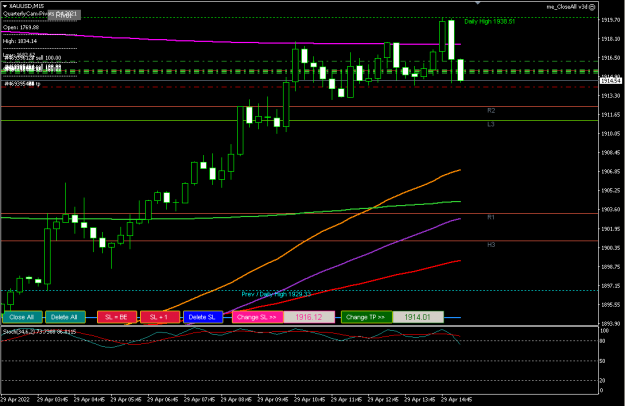
Task: Click the stochastic 20 level scale value
Action: (x=602, y=381)
